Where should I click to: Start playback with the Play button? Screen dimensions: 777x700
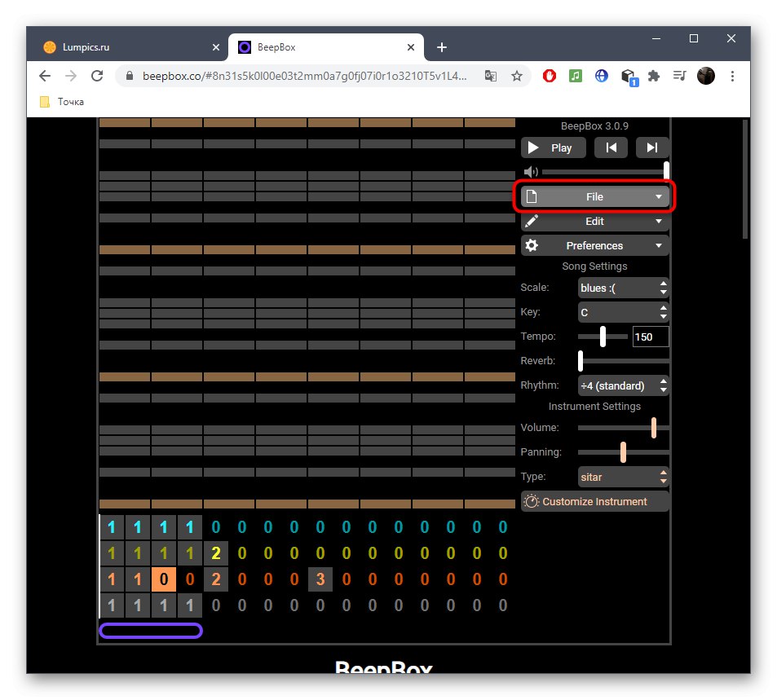tap(553, 147)
